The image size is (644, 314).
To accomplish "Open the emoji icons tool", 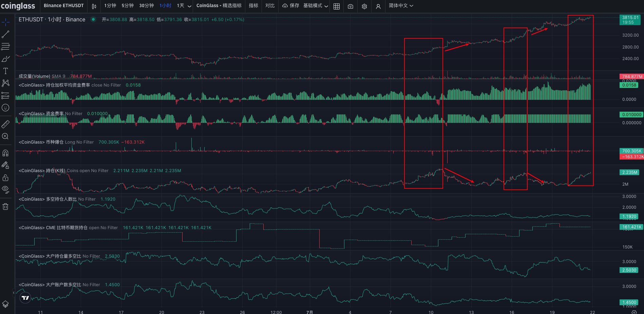I will click(x=5, y=108).
